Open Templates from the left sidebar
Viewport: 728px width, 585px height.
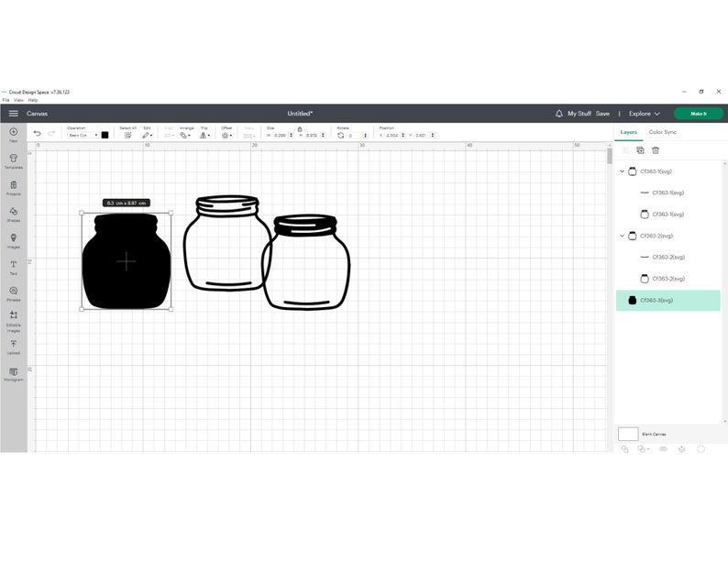[x=14, y=161]
